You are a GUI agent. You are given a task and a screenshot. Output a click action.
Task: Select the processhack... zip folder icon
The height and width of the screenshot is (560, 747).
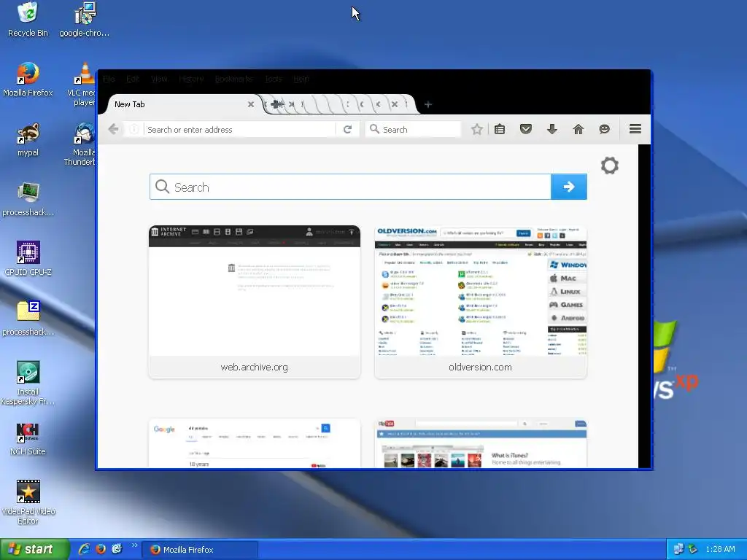tap(28, 319)
